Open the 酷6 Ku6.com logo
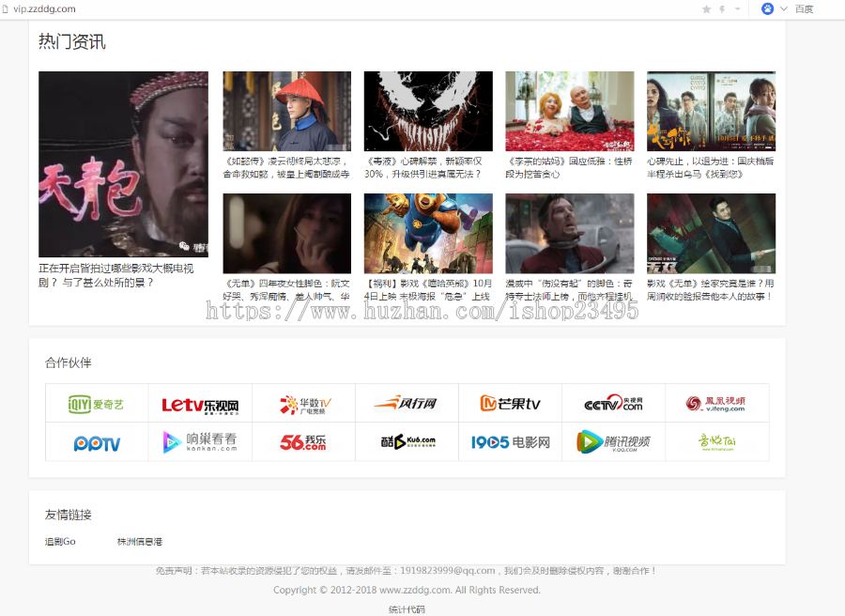This screenshot has width=845, height=616. pyautogui.click(x=407, y=441)
